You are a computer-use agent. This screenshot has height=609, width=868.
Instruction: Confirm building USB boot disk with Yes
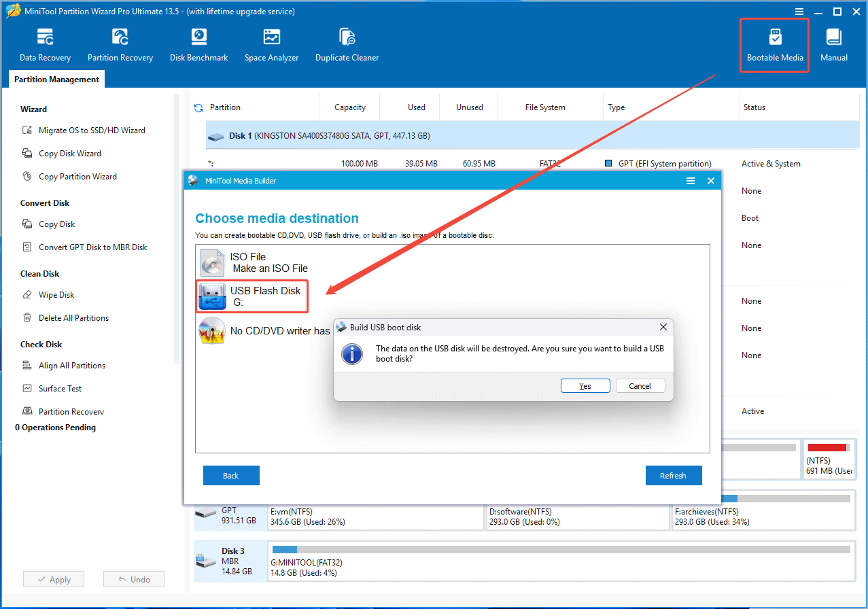[585, 385]
